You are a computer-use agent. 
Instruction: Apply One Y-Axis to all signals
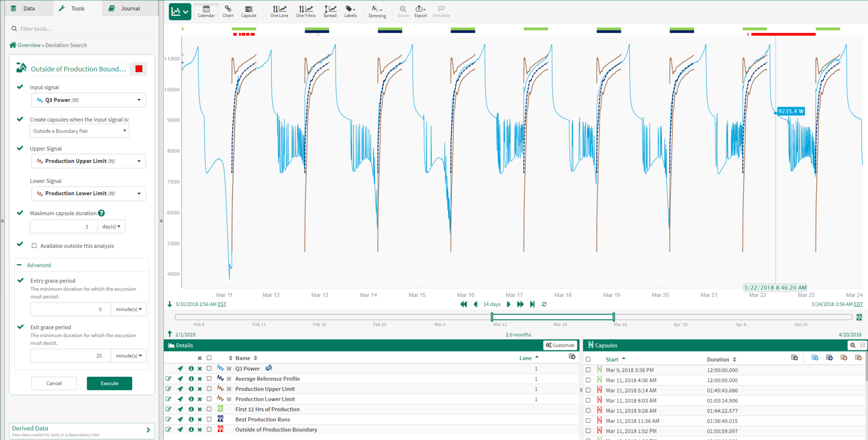point(305,11)
